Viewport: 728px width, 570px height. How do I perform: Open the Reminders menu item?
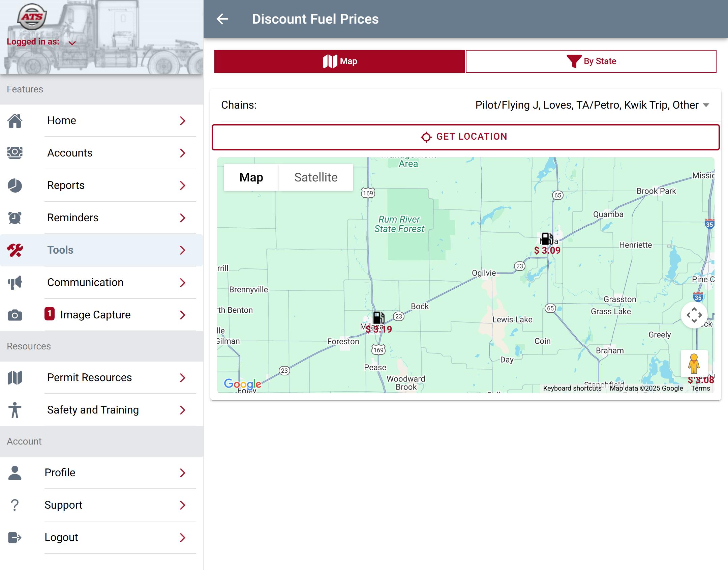point(101,218)
